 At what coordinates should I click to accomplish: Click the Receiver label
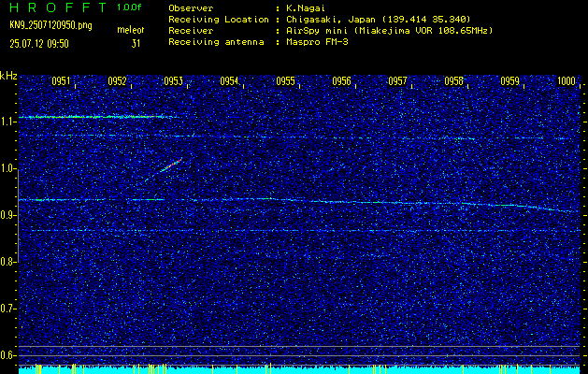(x=191, y=31)
